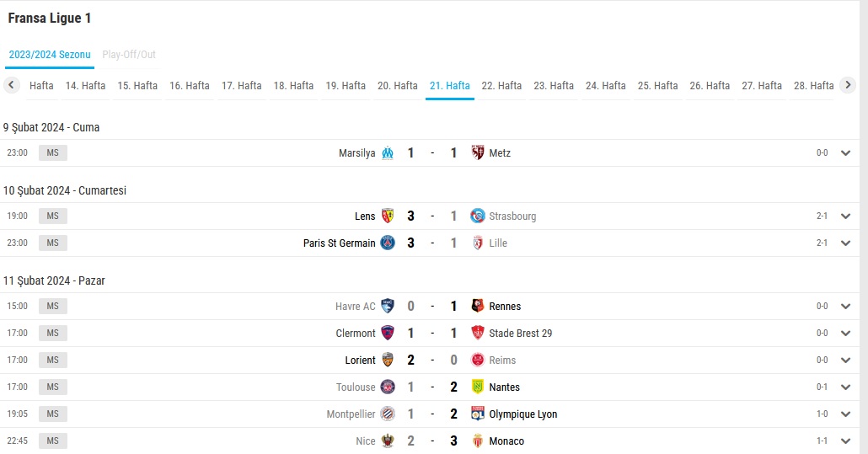Open the Stade Brest 29 team link

click(x=520, y=333)
